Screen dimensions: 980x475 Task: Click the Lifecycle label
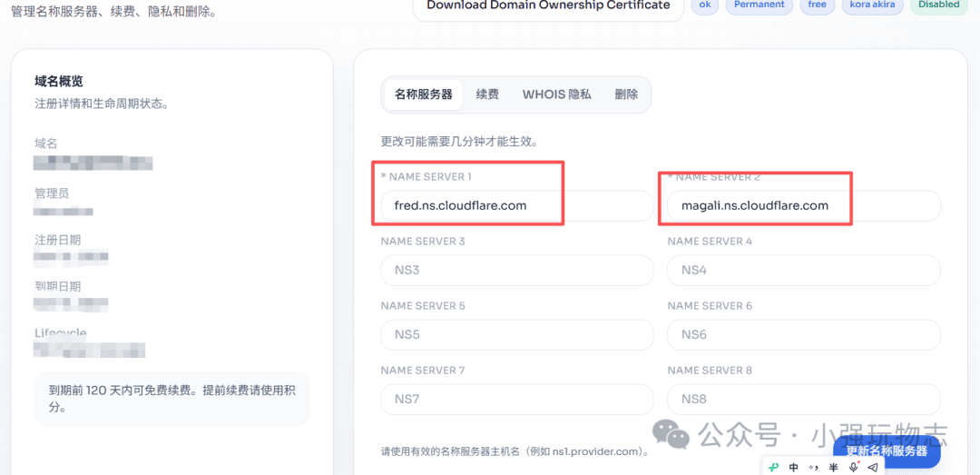[61, 332]
